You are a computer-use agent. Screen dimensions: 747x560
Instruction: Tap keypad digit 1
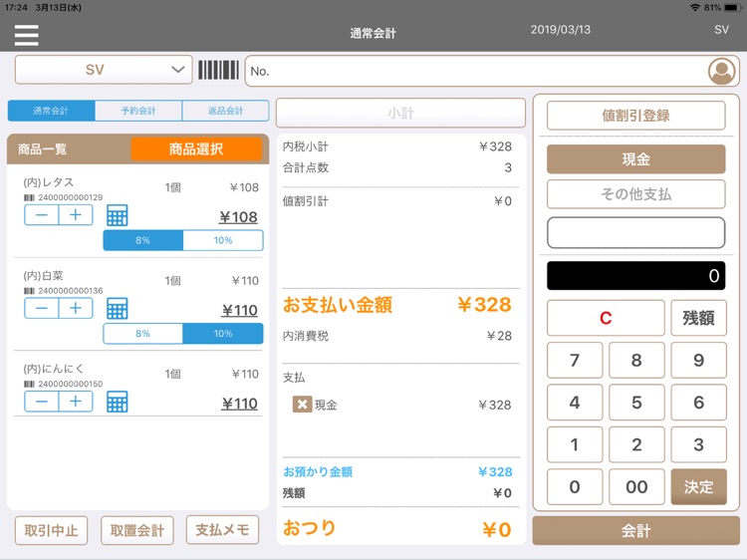click(575, 444)
